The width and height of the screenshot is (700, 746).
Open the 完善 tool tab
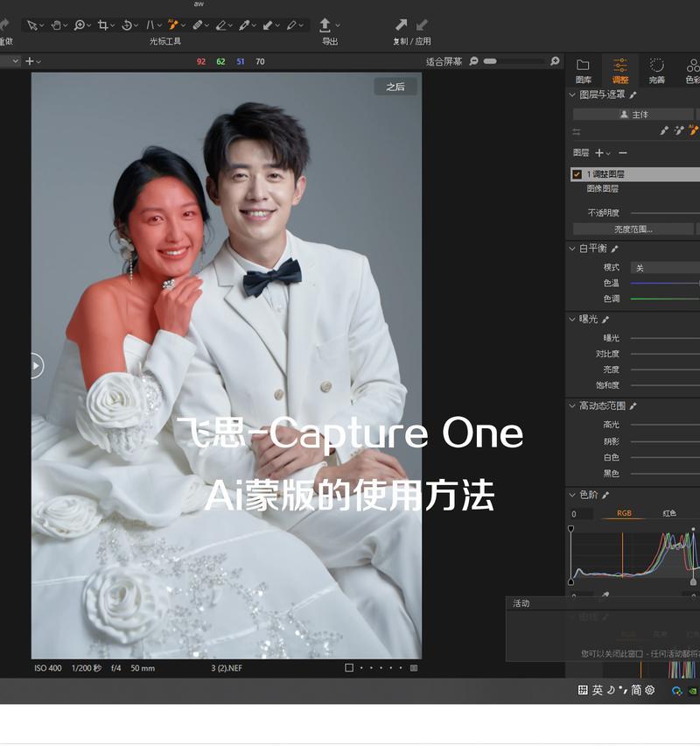[657, 71]
